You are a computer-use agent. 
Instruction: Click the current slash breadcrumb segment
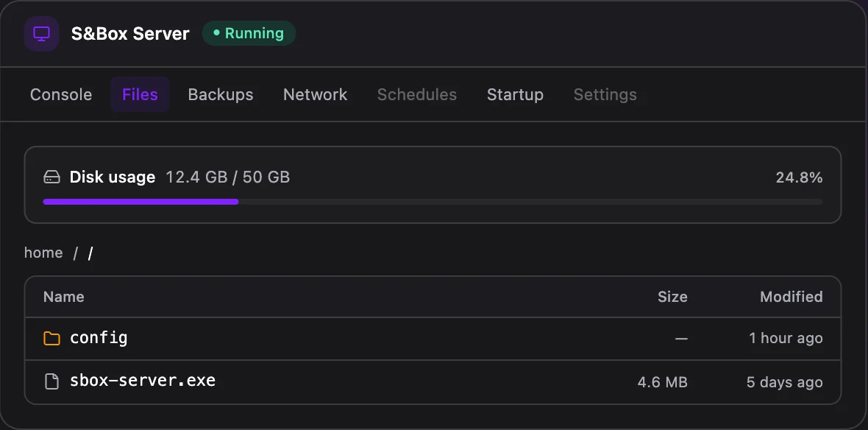click(x=90, y=253)
